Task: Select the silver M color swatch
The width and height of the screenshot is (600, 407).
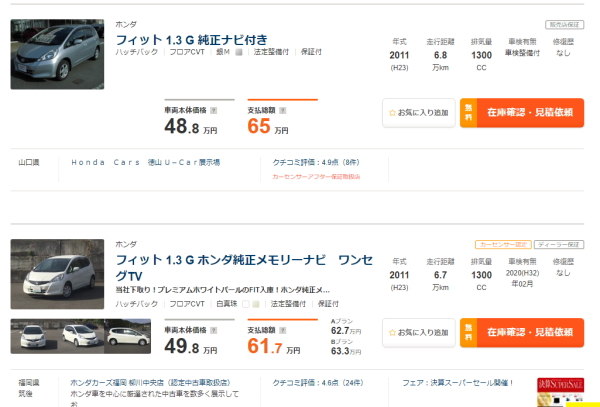Action: (239, 52)
